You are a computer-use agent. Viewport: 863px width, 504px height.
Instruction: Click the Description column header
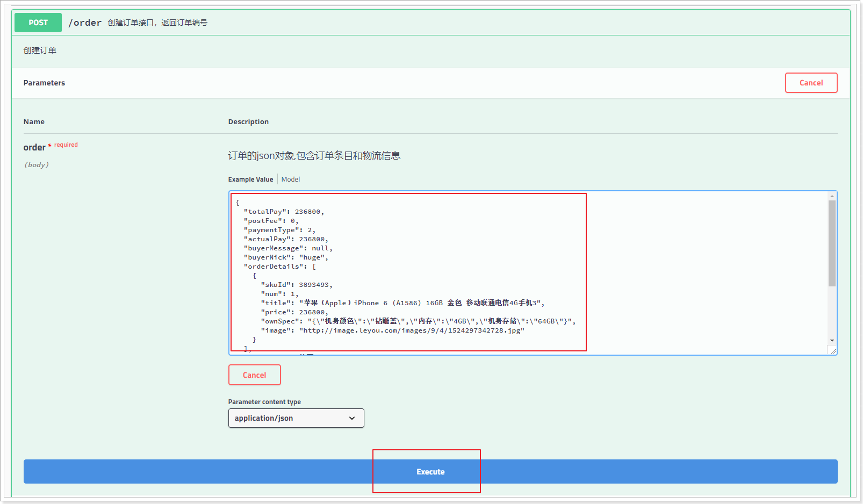(248, 122)
